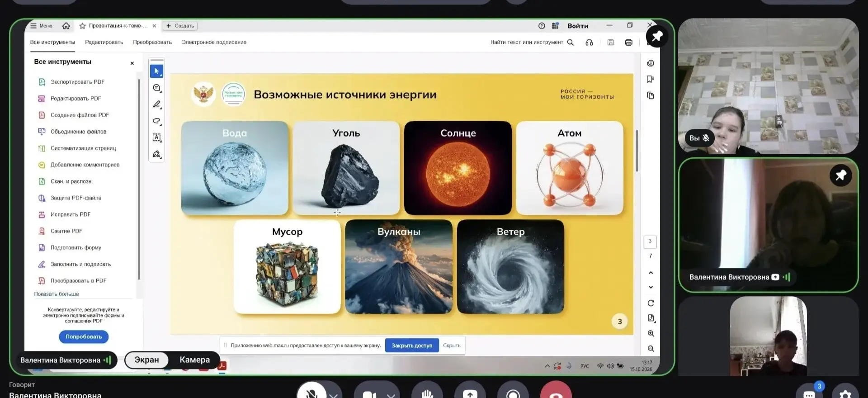Click the headphones icon in Acrobat
Image resolution: width=868 pixels, height=398 pixels.
[x=589, y=42]
